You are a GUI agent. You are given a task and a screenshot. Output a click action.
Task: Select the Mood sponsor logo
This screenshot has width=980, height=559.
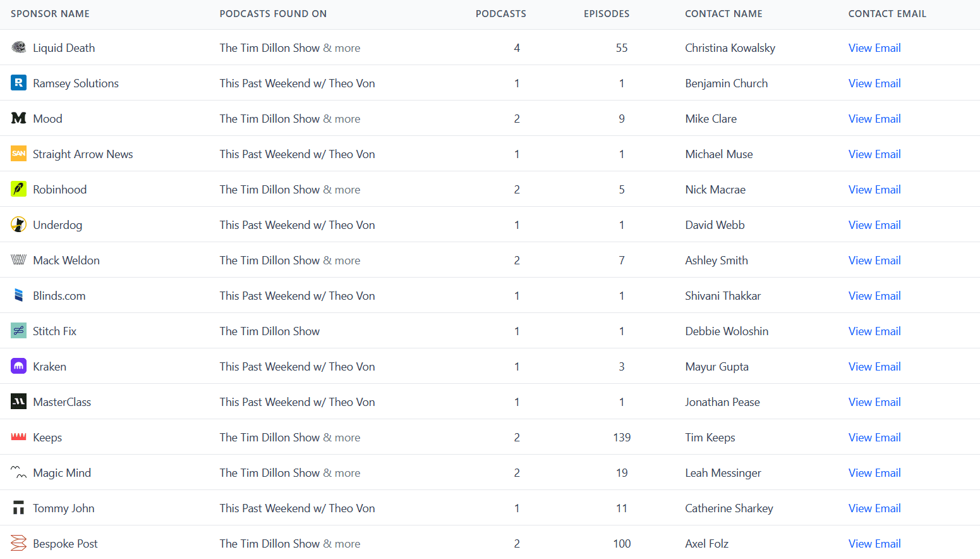[18, 118]
